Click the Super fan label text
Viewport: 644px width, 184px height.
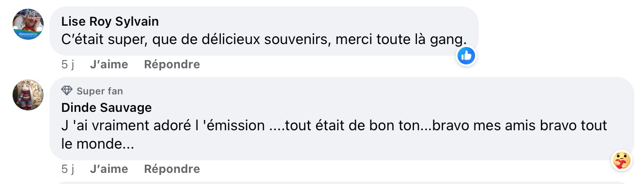tap(100, 91)
